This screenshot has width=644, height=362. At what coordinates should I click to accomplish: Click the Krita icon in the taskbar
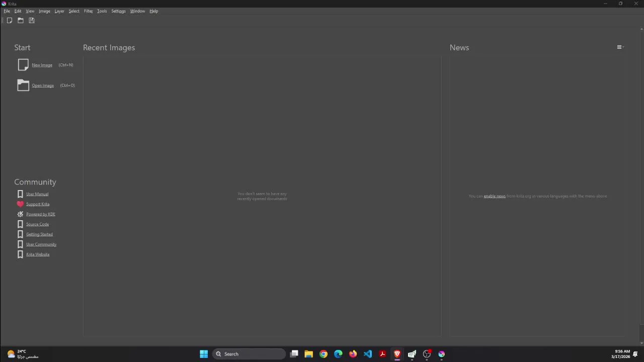click(441, 354)
